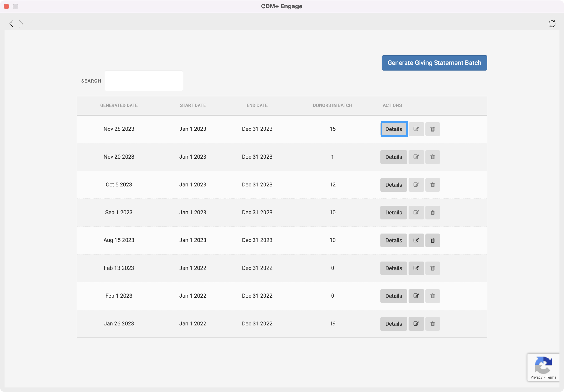This screenshot has height=392, width=564.
Task: Click edit icon for Feb 1 2023 batch
Action: coord(416,296)
